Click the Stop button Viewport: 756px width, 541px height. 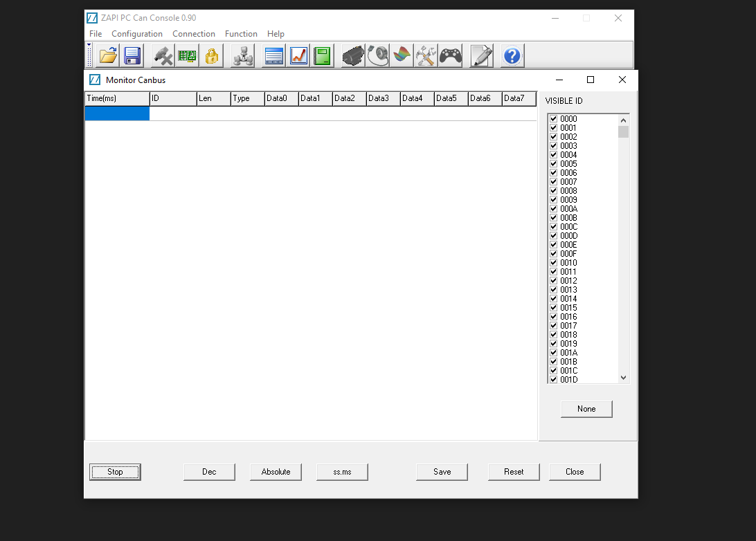(x=115, y=472)
